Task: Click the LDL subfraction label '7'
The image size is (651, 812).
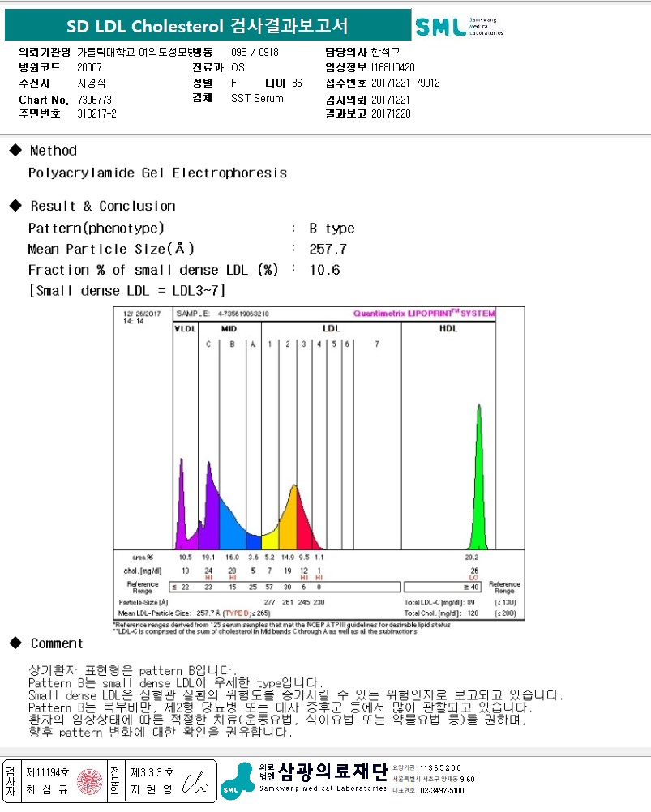Action: click(377, 344)
